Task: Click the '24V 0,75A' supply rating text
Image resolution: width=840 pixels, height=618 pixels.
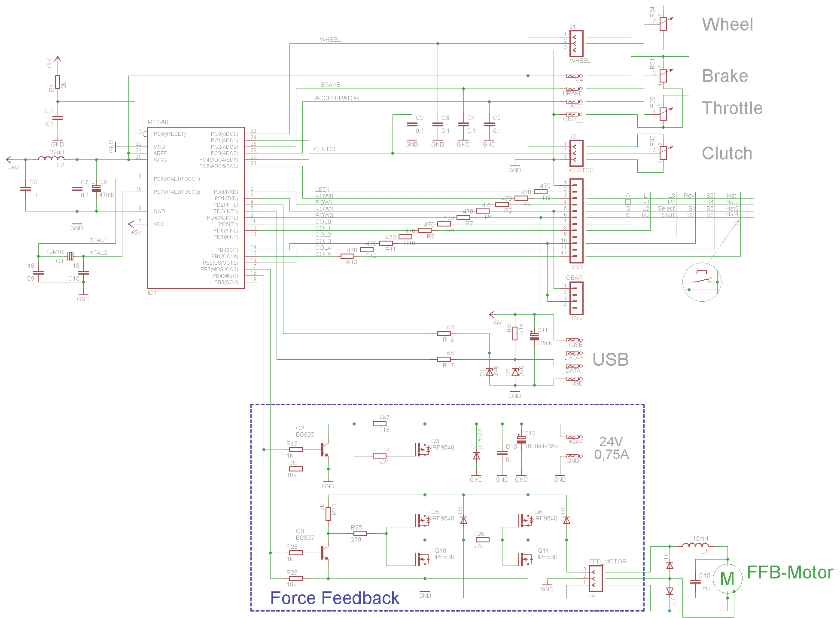Action: (612, 448)
